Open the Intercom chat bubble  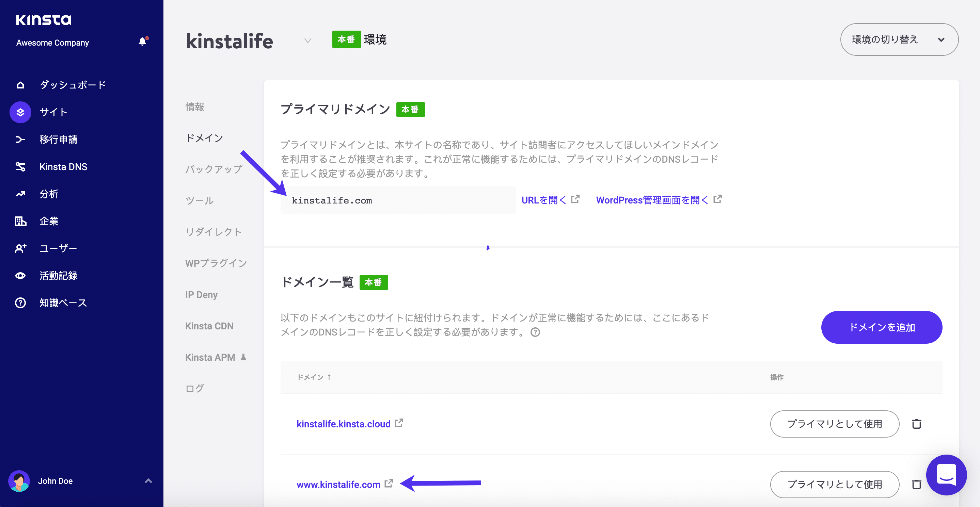tap(946, 475)
